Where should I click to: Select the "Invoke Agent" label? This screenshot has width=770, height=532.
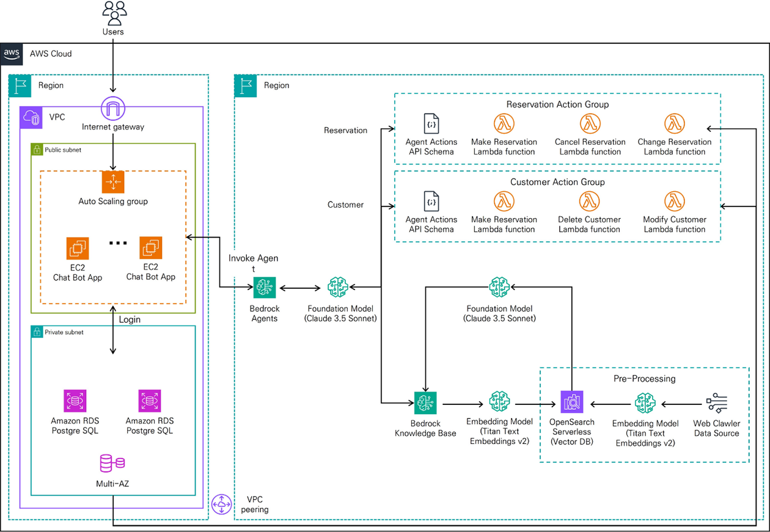point(254,263)
